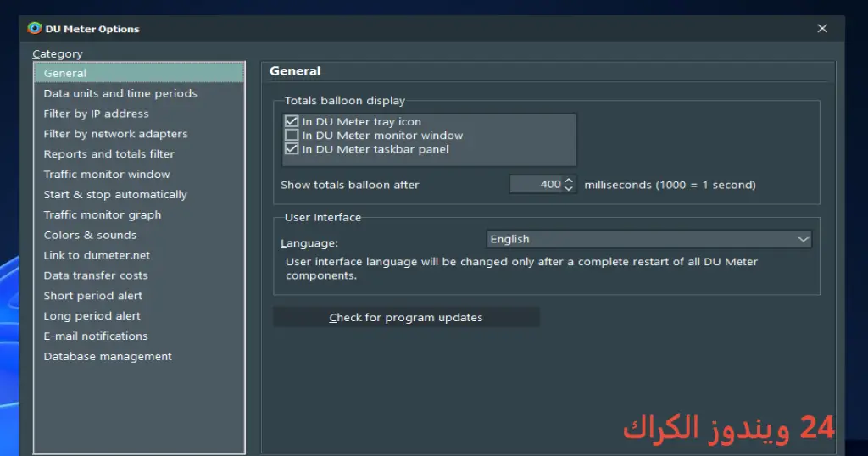
Task: Click the User Interface group label
Action: coord(323,218)
